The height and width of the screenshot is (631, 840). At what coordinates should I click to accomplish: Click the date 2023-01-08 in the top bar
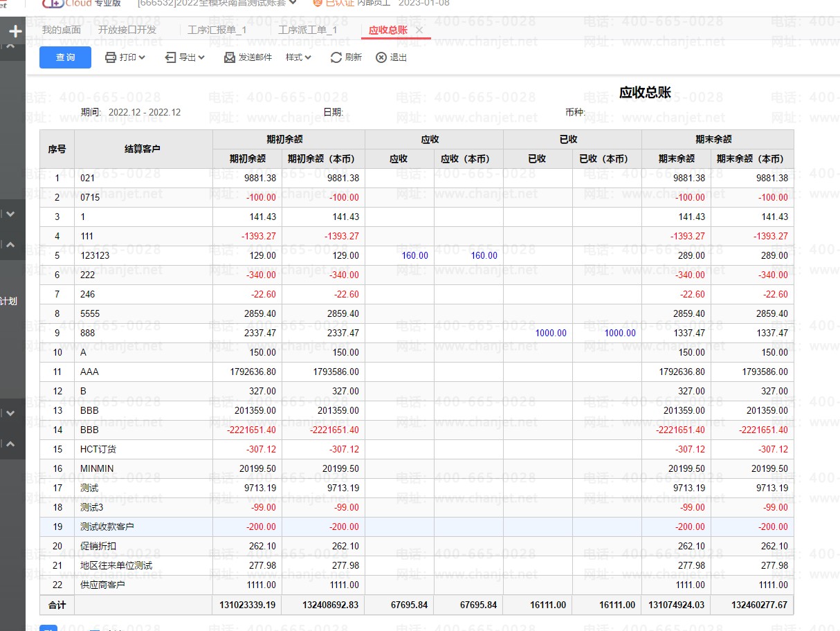tap(423, 3)
